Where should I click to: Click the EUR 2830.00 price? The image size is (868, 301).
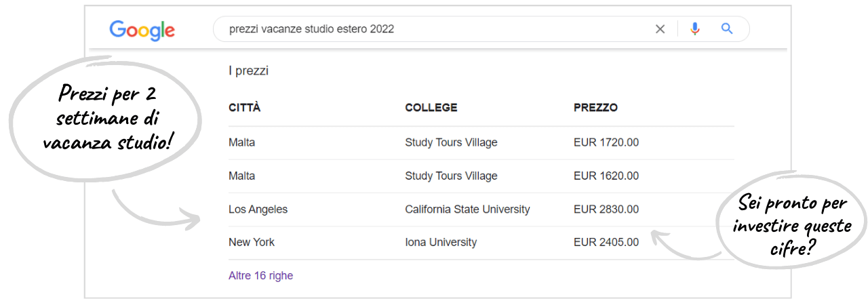(606, 209)
